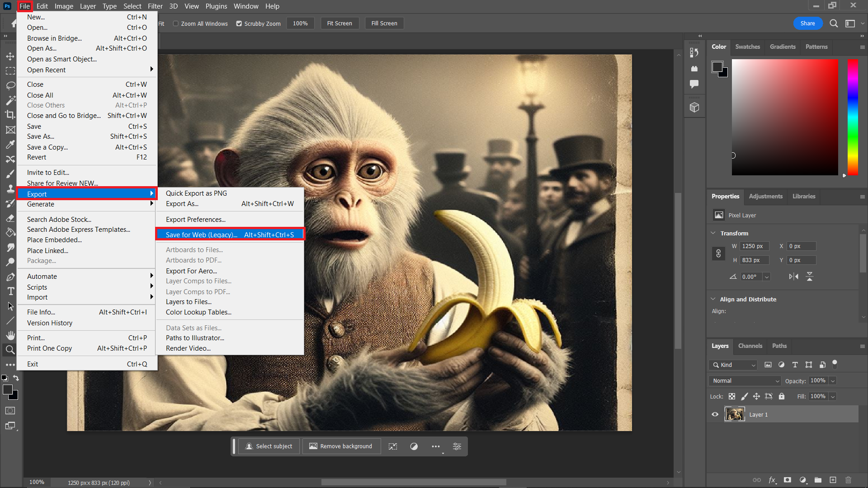868x488 pixels.
Task: Toggle Lock transparent pixels for Layer 1
Action: click(732, 396)
